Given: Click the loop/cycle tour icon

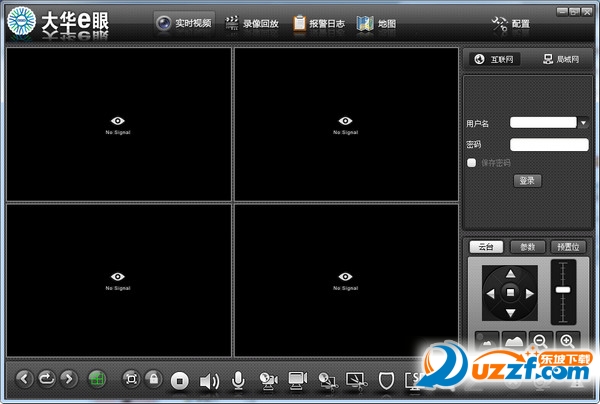Looking at the screenshot, I should [47, 379].
